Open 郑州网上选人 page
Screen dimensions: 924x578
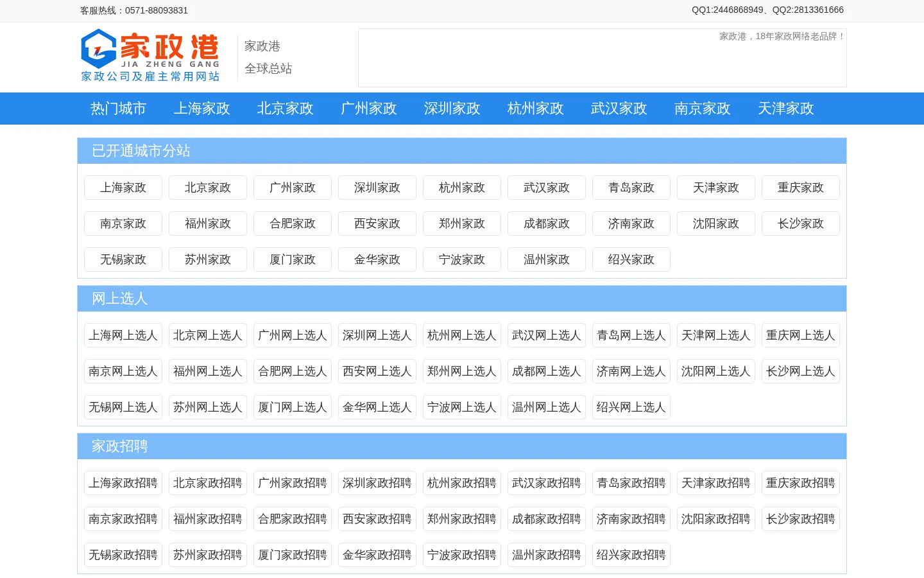point(462,371)
